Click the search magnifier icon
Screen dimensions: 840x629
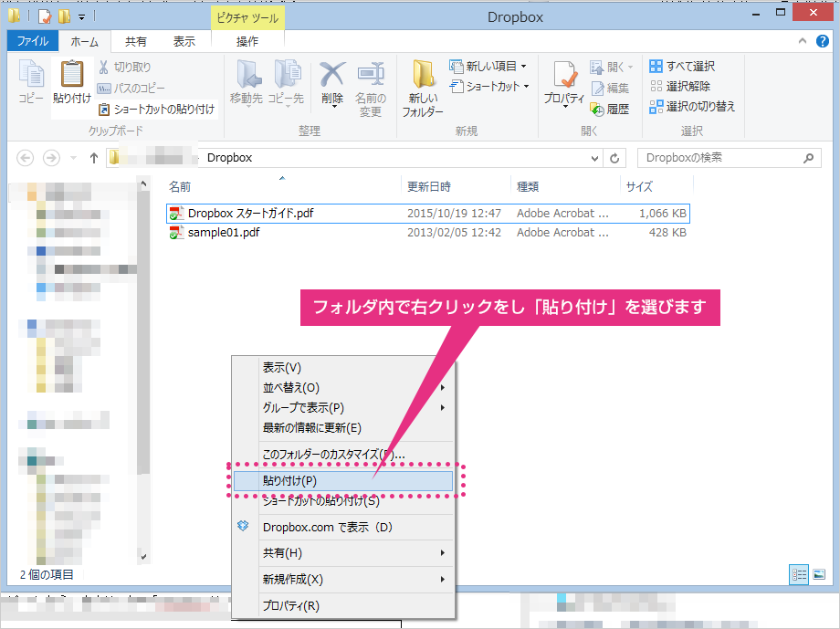[x=809, y=158]
